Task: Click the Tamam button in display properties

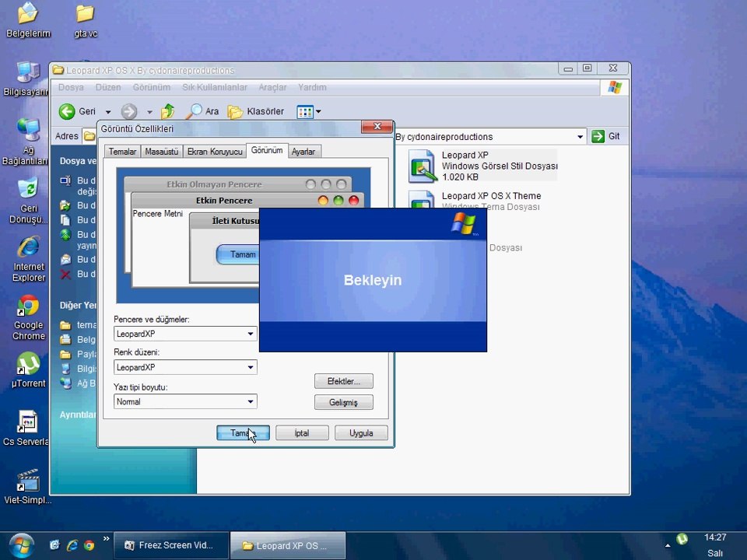Action: pyautogui.click(x=243, y=433)
